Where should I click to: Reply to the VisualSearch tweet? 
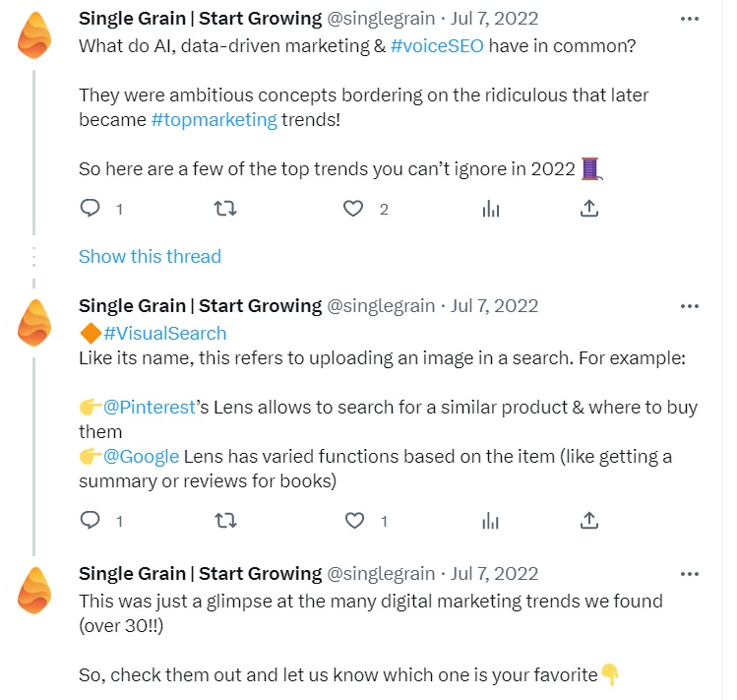pos(91,521)
